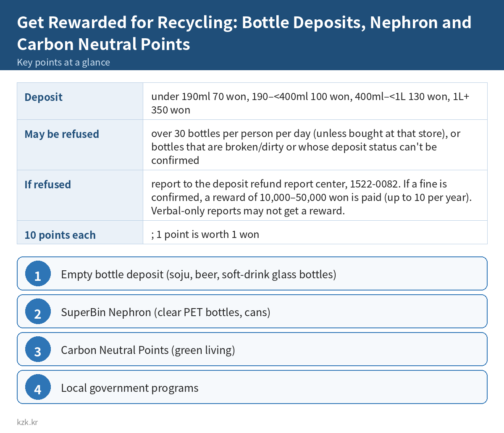Click the kzk.kr footer text
504x433 pixels.
[x=27, y=422]
